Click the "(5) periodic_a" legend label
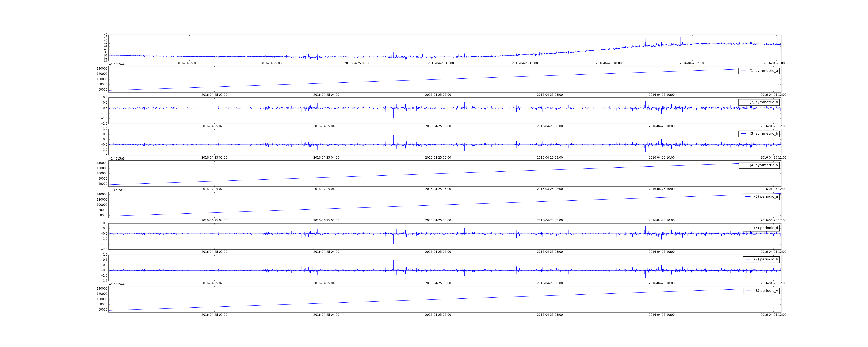The width and height of the screenshot is (868, 347). coord(766,196)
